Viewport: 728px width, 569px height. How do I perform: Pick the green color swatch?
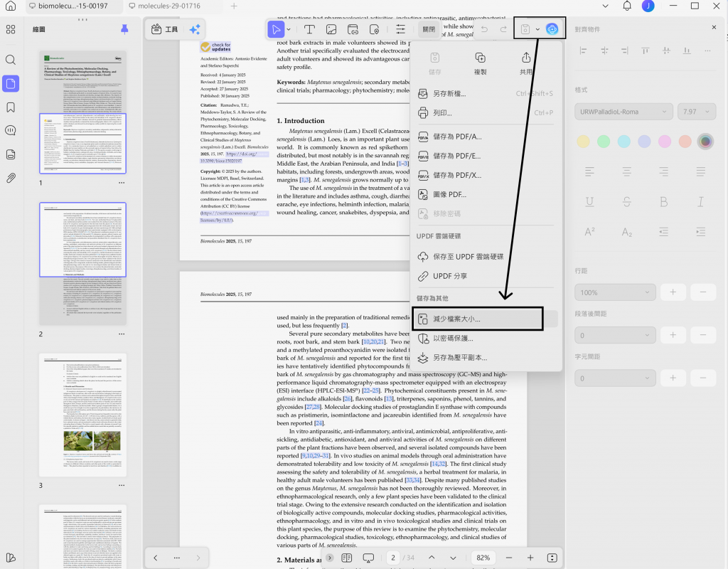[604, 142]
